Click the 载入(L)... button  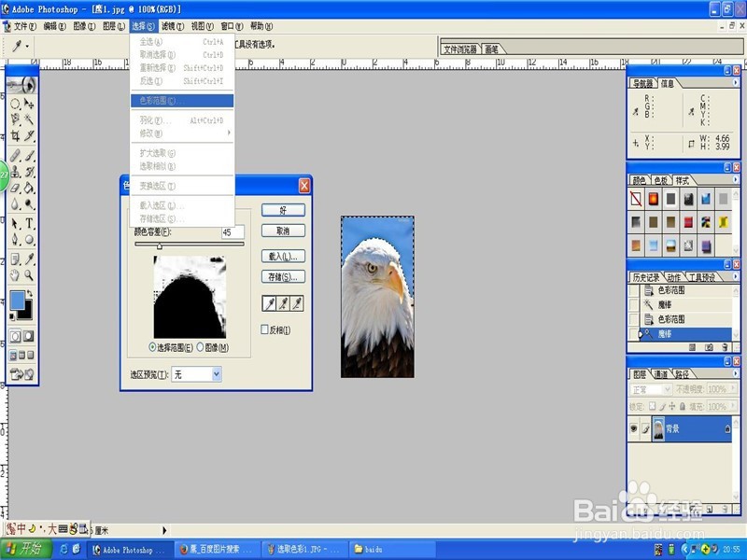click(283, 256)
